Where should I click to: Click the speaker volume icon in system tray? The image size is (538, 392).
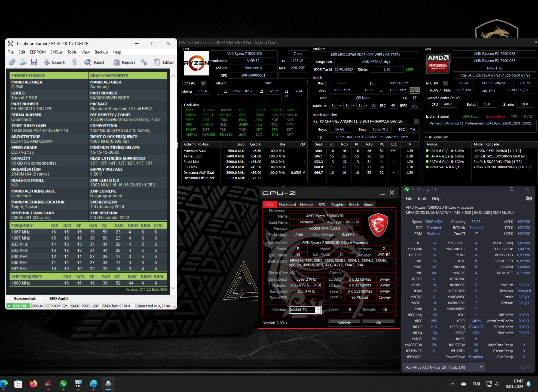[497, 384]
